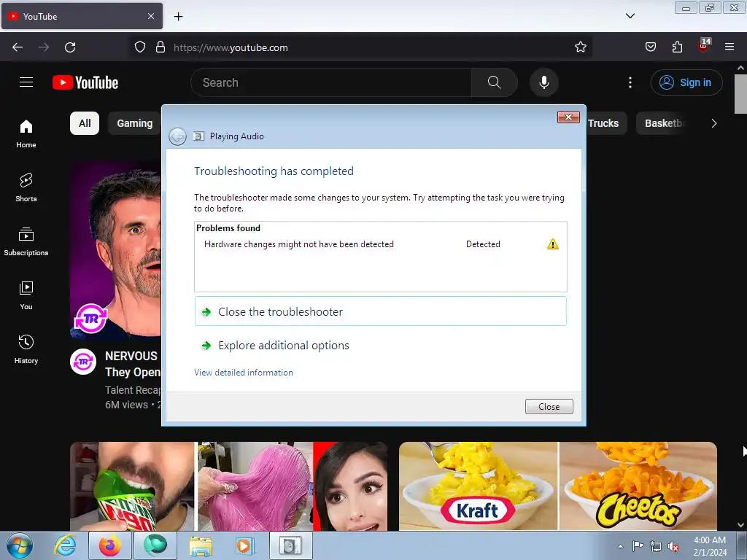Start voice search with the microphone icon
Viewport: 747px width, 560px height.
(544, 82)
